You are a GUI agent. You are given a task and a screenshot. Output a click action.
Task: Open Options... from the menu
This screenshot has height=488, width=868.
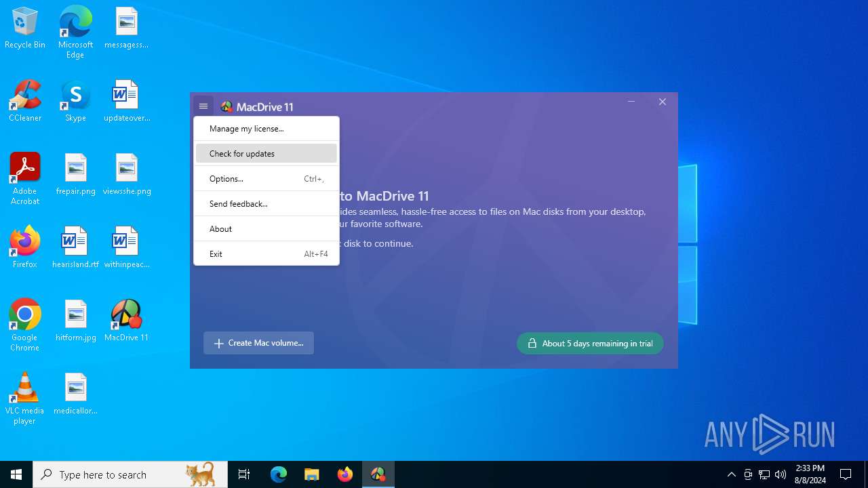point(267,179)
